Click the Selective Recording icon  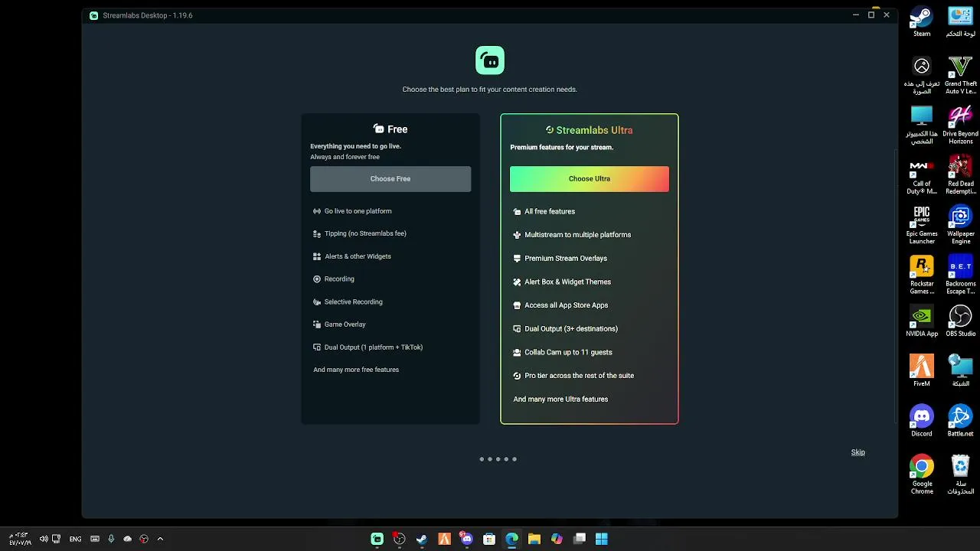[x=317, y=302]
